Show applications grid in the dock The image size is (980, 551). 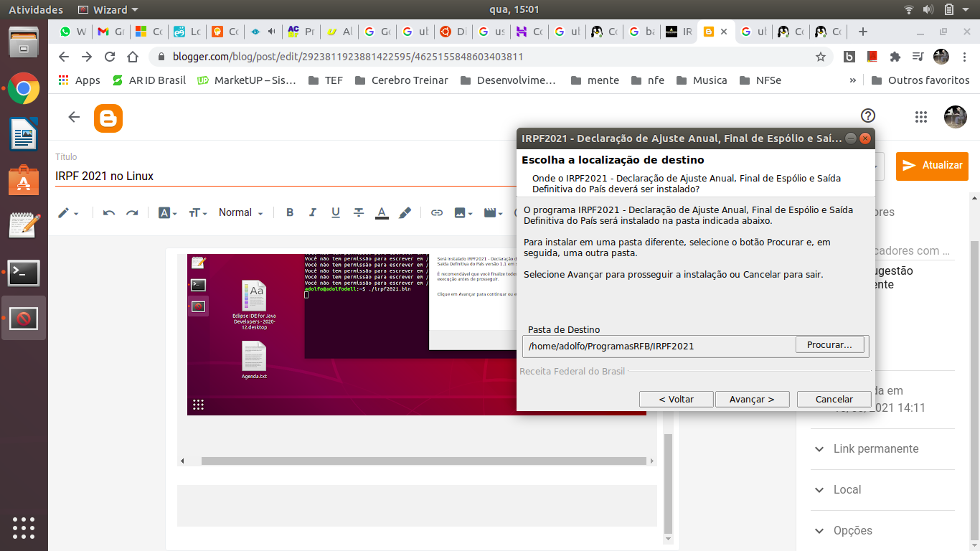[x=24, y=527]
